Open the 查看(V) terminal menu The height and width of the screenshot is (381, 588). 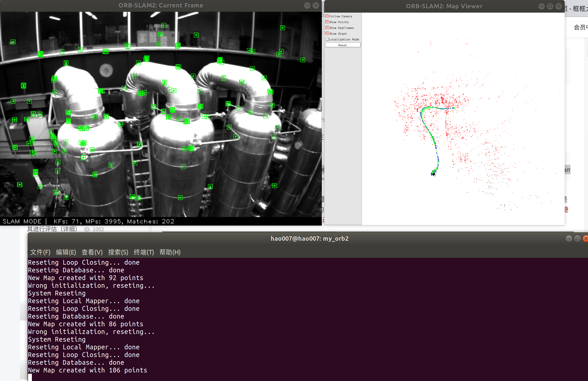(92, 252)
